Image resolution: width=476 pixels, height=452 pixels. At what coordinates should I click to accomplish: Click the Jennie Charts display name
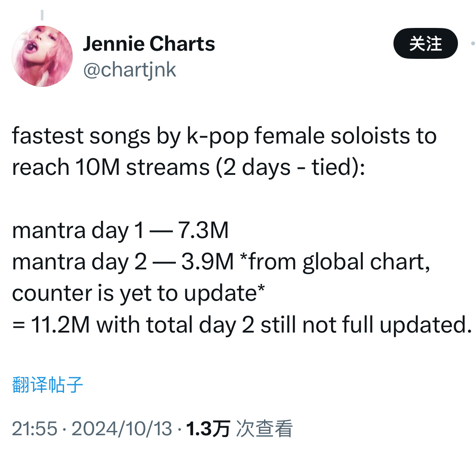149,44
